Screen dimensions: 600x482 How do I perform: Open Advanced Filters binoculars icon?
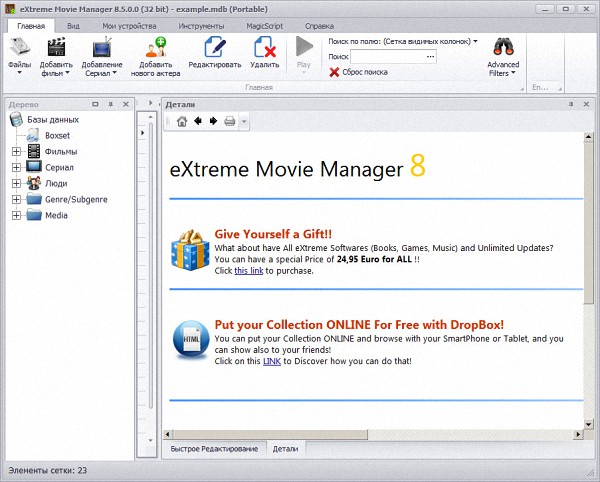coord(503,46)
